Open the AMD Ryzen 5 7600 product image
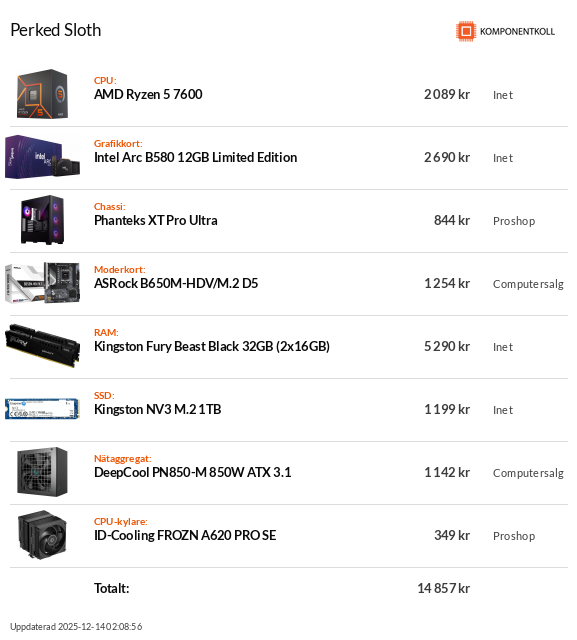 click(42, 94)
